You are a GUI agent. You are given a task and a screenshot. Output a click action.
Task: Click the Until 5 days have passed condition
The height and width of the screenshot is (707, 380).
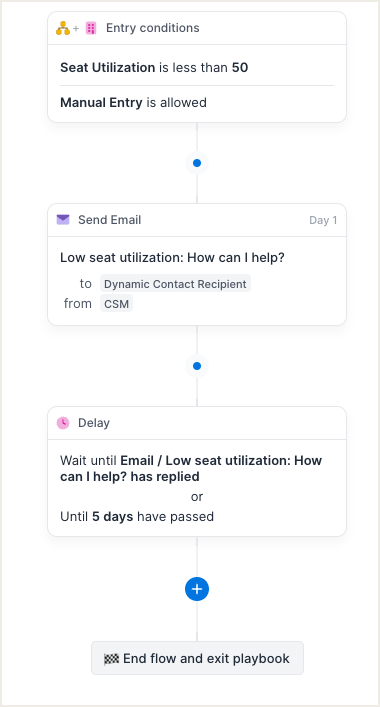pos(137,517)
